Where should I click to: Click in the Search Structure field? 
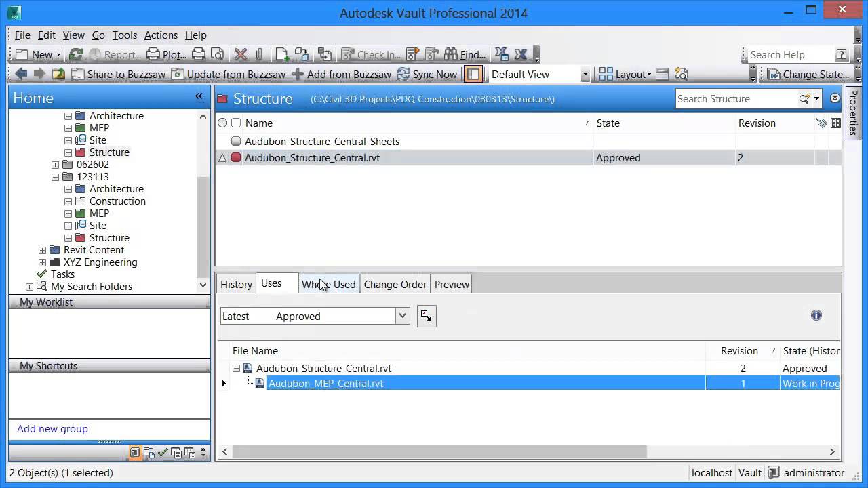coord(736,99)
